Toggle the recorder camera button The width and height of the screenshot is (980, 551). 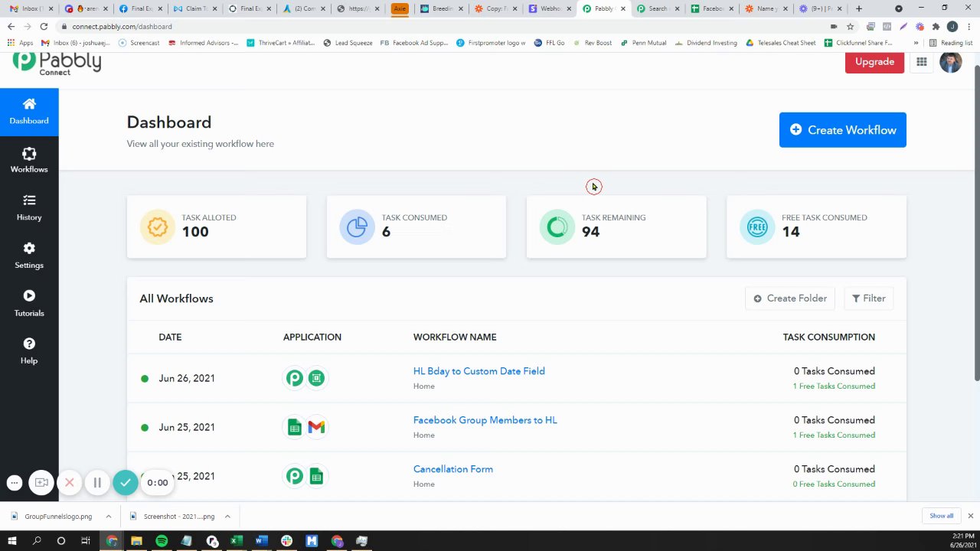41,482
